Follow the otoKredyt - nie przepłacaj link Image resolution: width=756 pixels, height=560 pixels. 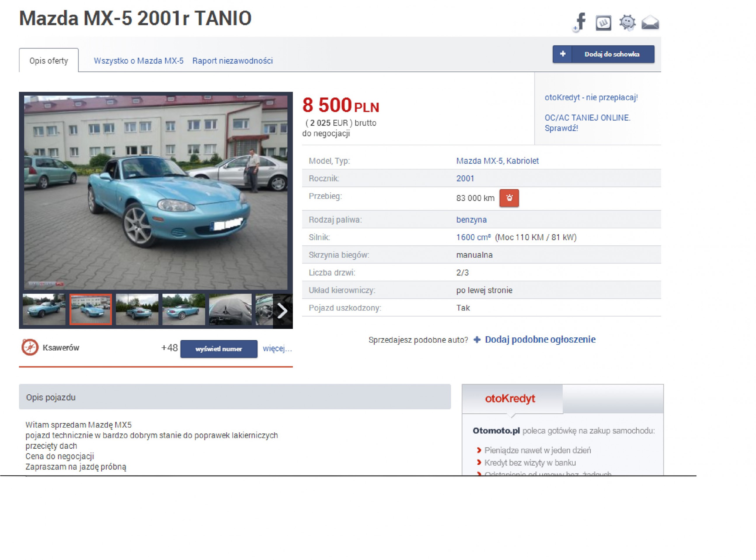[591, 97]
